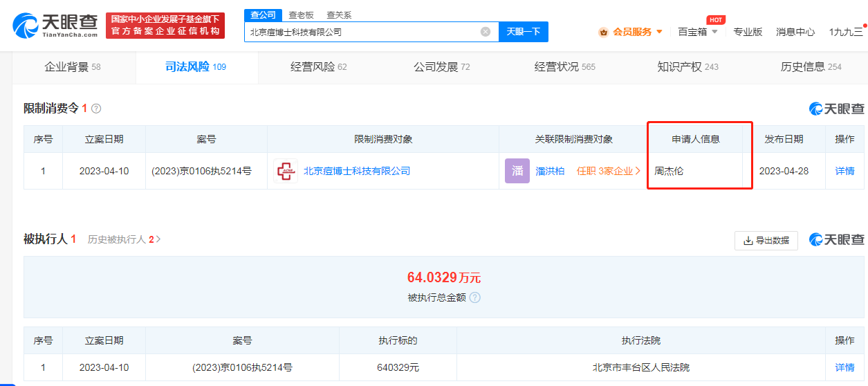
Task: Click help icon beside 限制消费令
Action: (96, 109)
